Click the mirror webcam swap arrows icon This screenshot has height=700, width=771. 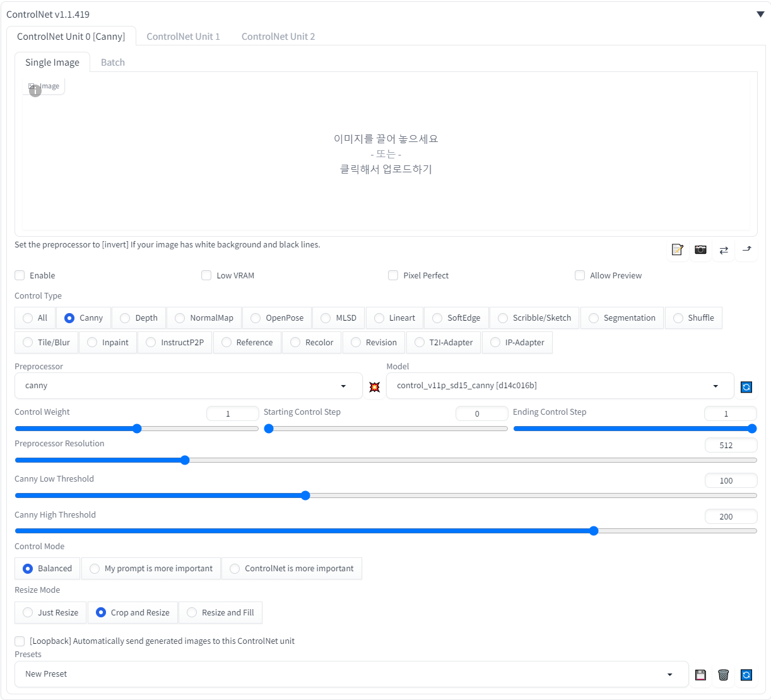(x=724, y=250)
